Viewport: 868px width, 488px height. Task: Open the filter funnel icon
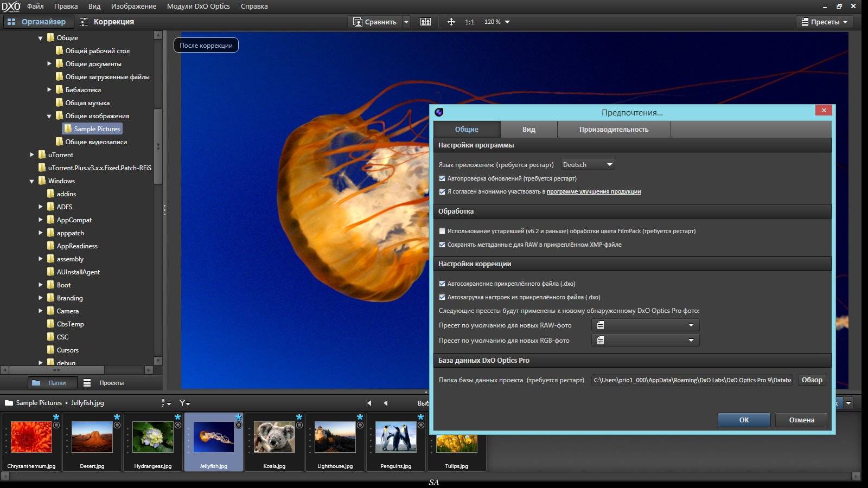(184, 403)
